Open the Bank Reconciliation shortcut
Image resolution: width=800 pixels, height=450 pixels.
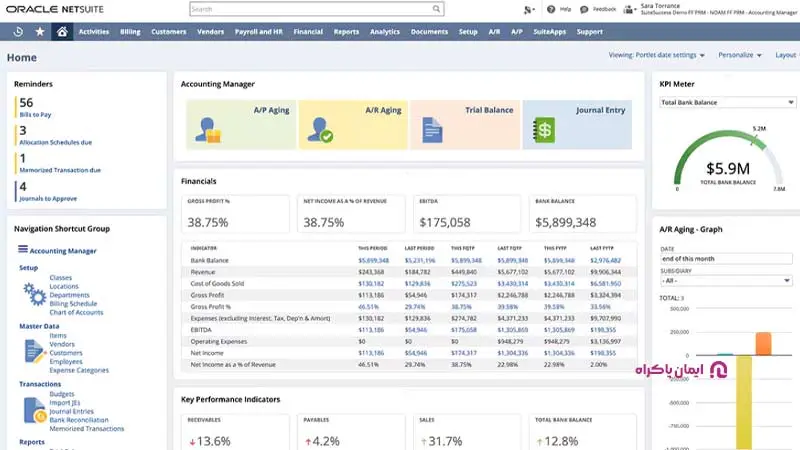[x=79, y=420]
